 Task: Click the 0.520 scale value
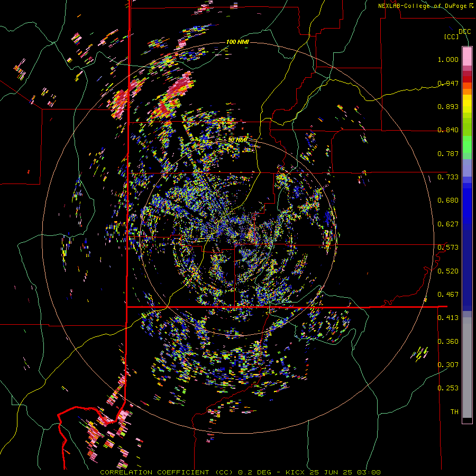pos(448,271)
